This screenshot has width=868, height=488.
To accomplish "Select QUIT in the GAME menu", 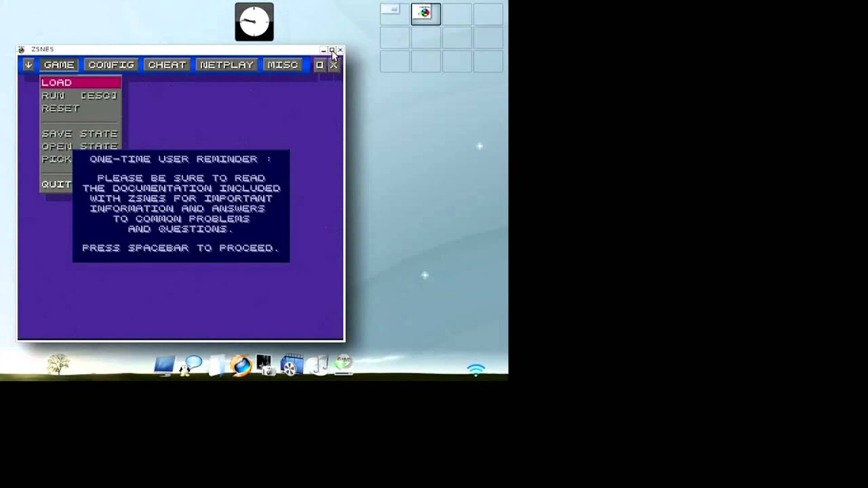I will [x=56, y=184].
